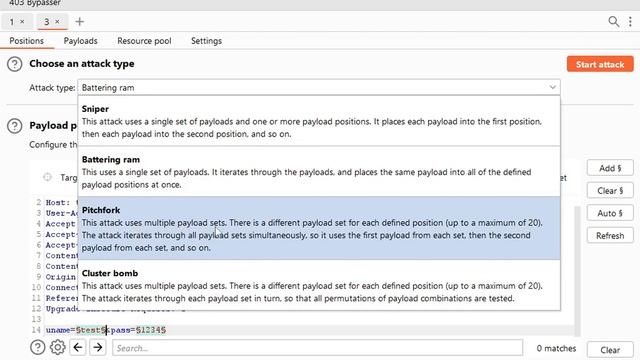Click the '0 matches' label
The image size is (640, 360).
click(556, 349)
